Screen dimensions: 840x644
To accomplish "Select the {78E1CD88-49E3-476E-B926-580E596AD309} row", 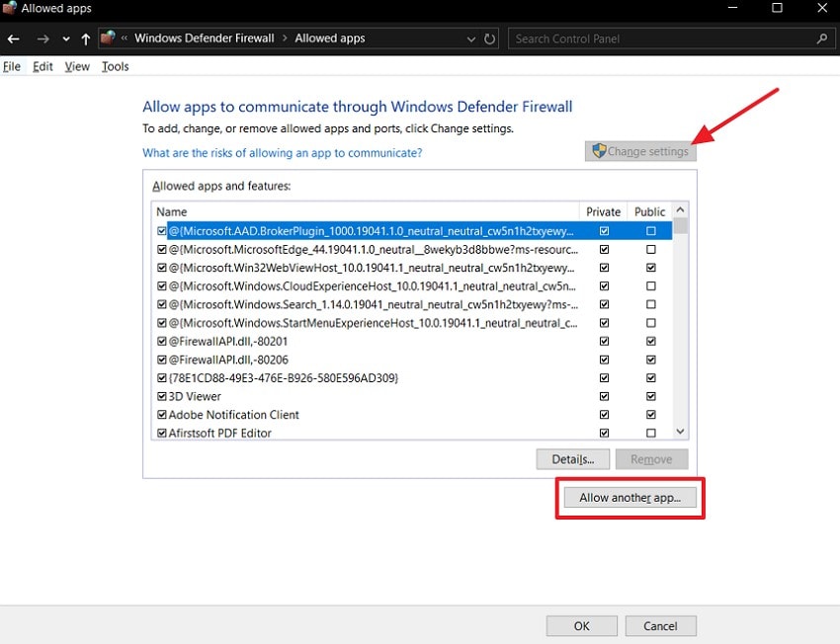I will click(x=412, y=378).
